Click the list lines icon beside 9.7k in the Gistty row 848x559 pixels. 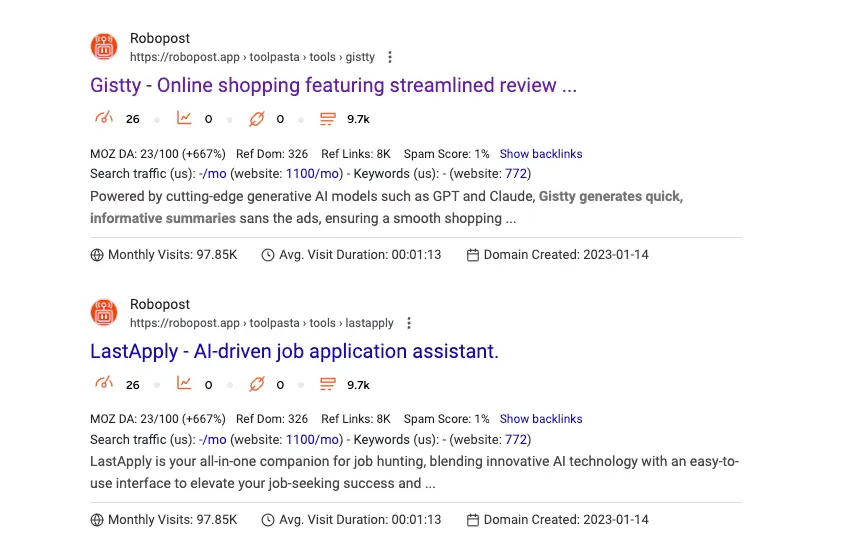[x=328, y=119]
